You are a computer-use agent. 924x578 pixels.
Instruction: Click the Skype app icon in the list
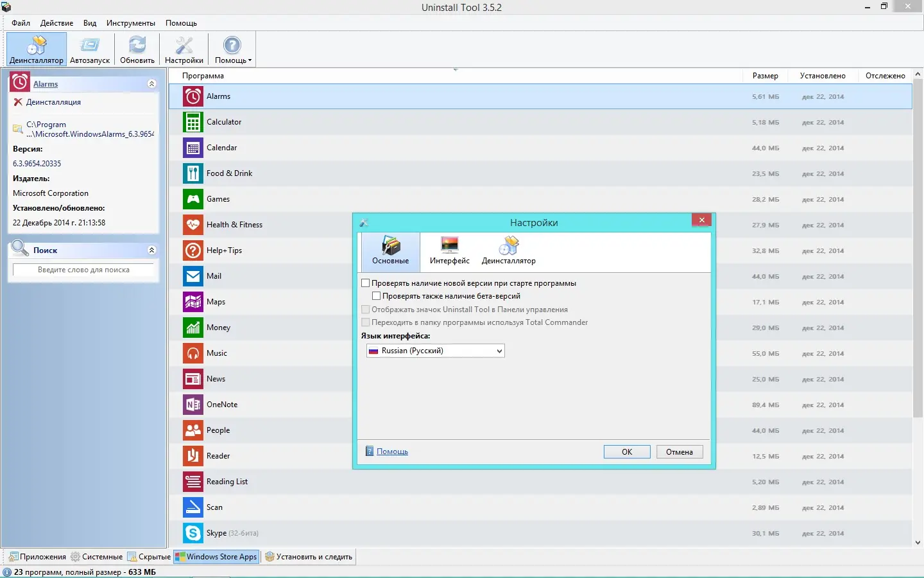pyautogui.click(x=193, y=533)
